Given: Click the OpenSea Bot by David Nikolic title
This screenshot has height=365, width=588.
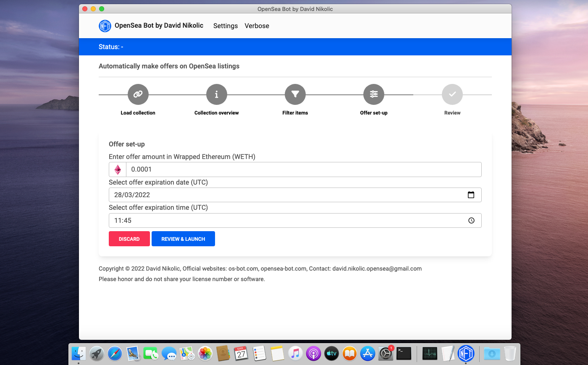Looking at the screenshot, I should pos(159,26).
